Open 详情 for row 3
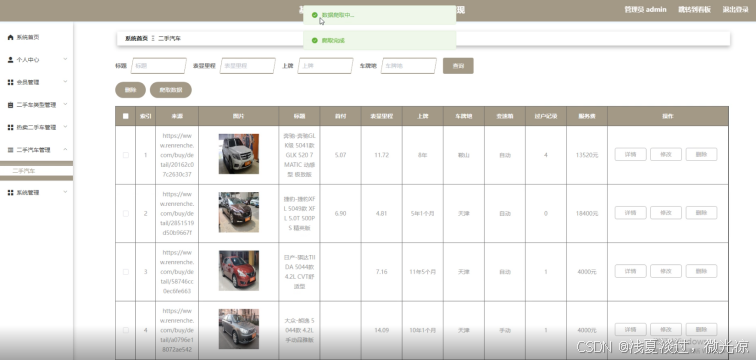756x361 pixels. pyautogui.click(x=630, y=271)
